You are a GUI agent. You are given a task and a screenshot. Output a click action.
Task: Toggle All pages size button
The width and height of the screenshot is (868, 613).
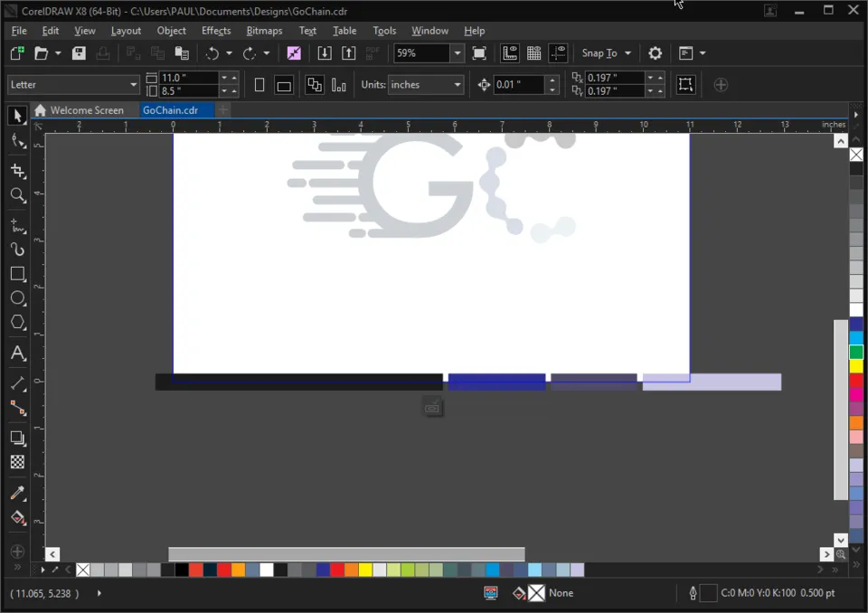tap(315, 85)
